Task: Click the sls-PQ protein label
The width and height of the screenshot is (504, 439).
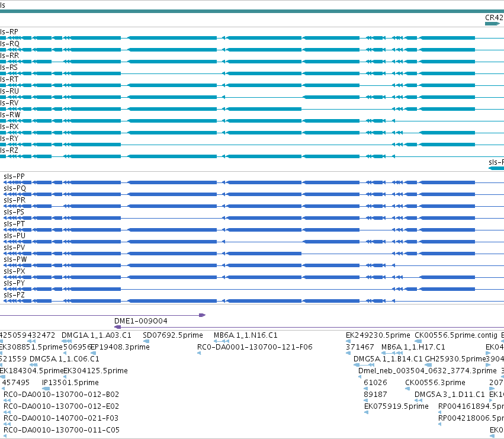Action: click(15, 188)
